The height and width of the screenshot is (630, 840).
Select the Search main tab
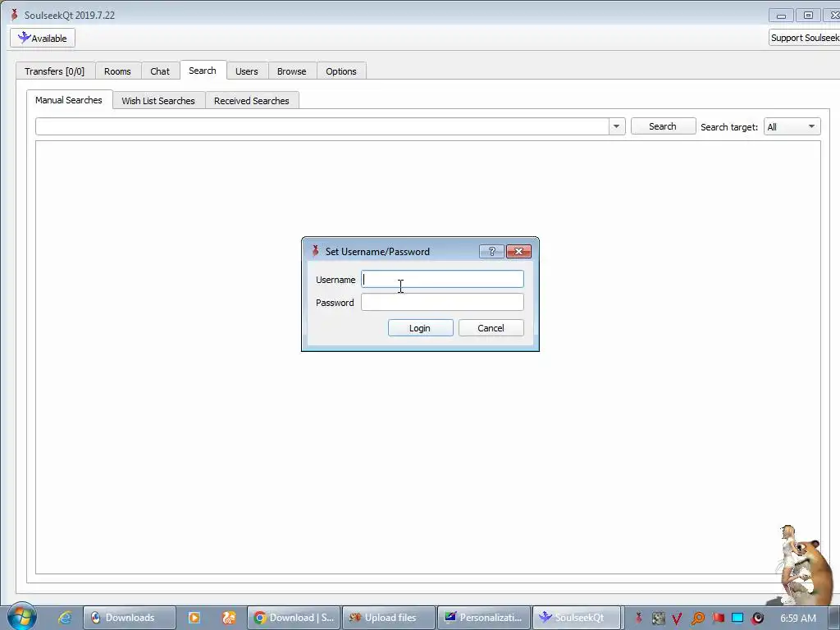[x=203, y=71]
